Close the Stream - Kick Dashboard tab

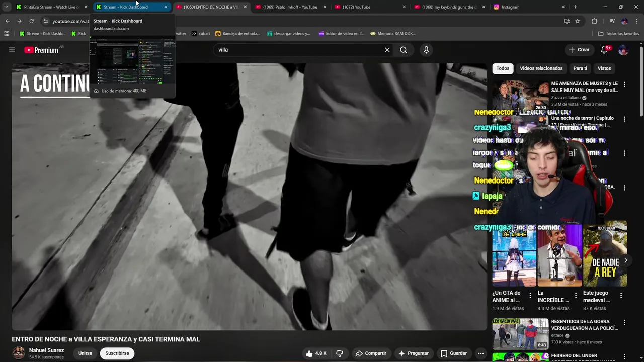[x=166, y=7]
